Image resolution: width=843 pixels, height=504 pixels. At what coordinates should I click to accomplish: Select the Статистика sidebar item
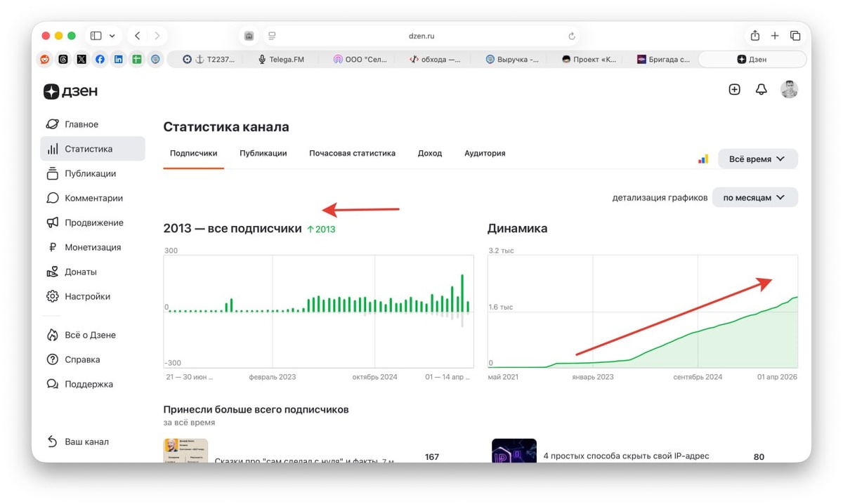click(x=93, y=149)
